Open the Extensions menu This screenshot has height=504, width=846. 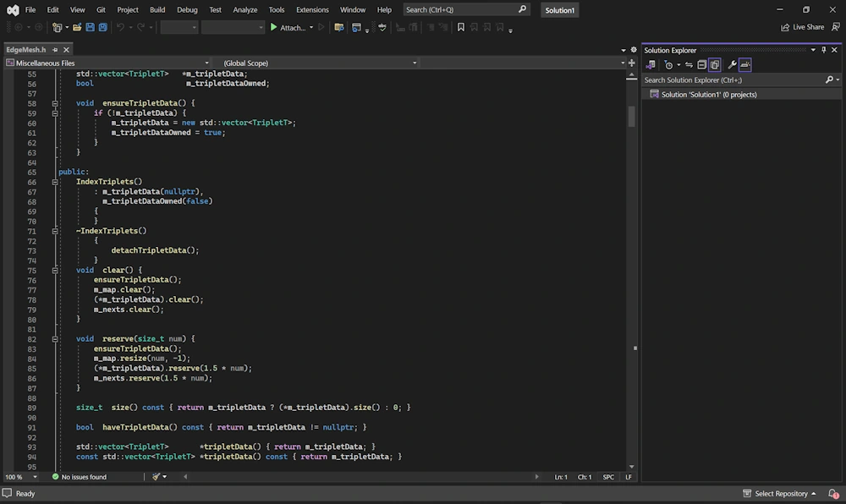point(312,9)
